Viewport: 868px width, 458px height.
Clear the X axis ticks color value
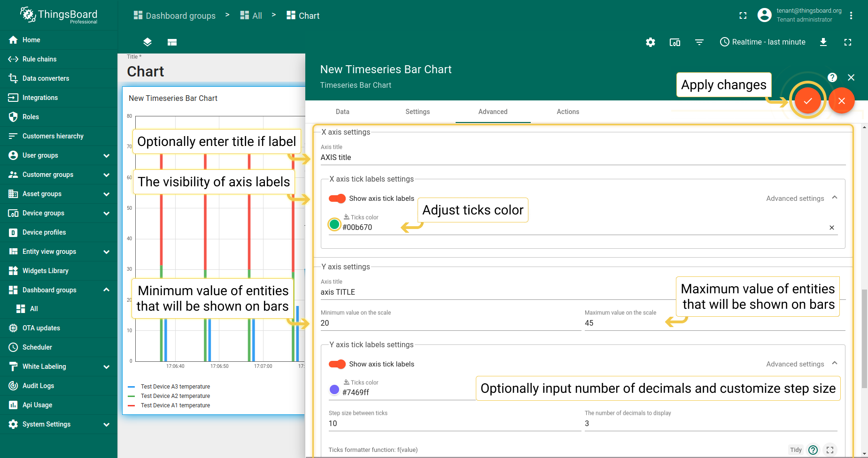(x=831, y=228)
